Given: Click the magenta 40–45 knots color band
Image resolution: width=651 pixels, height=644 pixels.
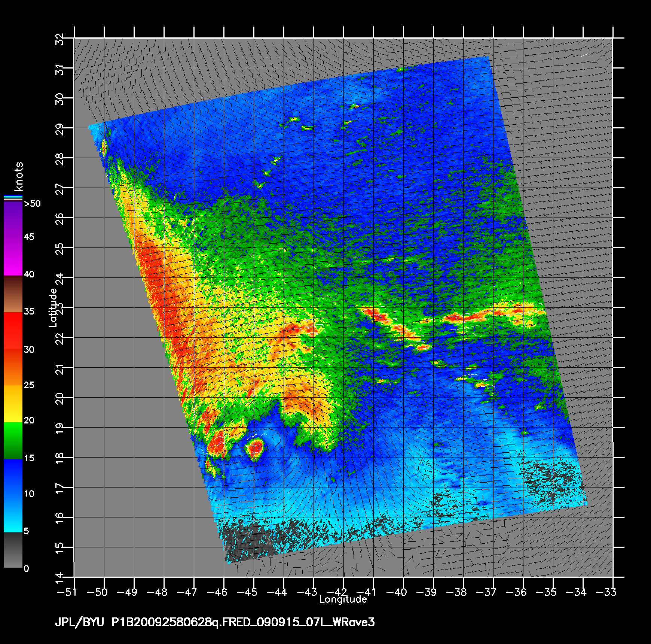Looking at the screenshot, I should tap(13, 257).
